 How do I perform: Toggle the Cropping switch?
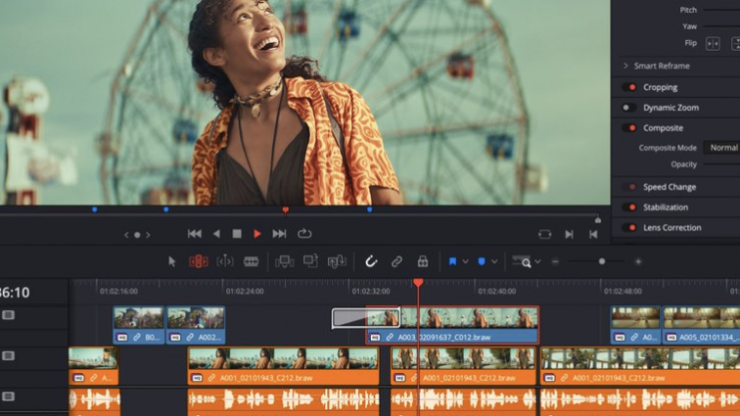(628, 87)
